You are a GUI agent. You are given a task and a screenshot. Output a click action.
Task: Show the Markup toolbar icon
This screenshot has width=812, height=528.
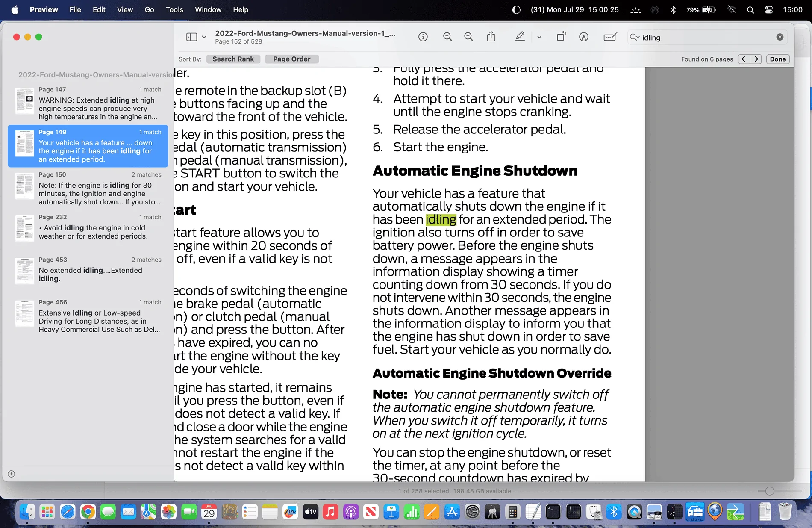584,37
